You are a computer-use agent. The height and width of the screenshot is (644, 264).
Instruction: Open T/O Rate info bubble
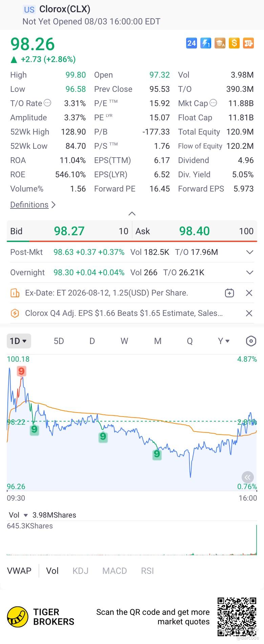pyautogui.click(x=48, y=103)
